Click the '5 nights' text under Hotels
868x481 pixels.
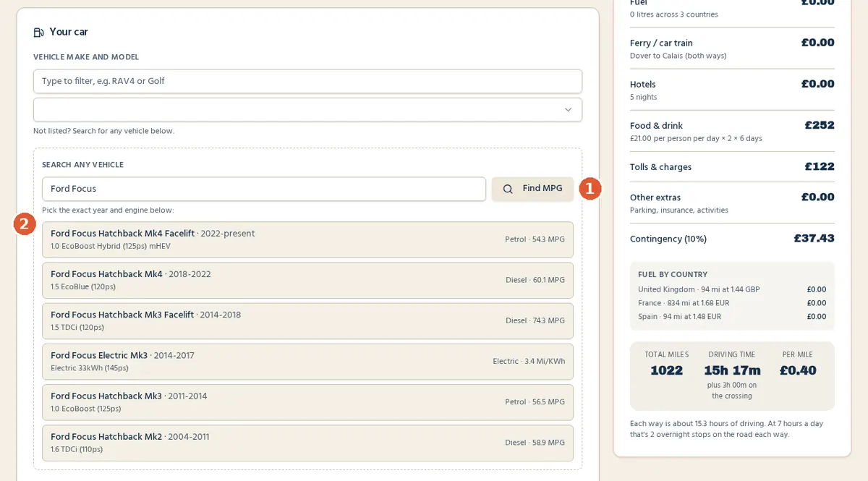(643, 97)
